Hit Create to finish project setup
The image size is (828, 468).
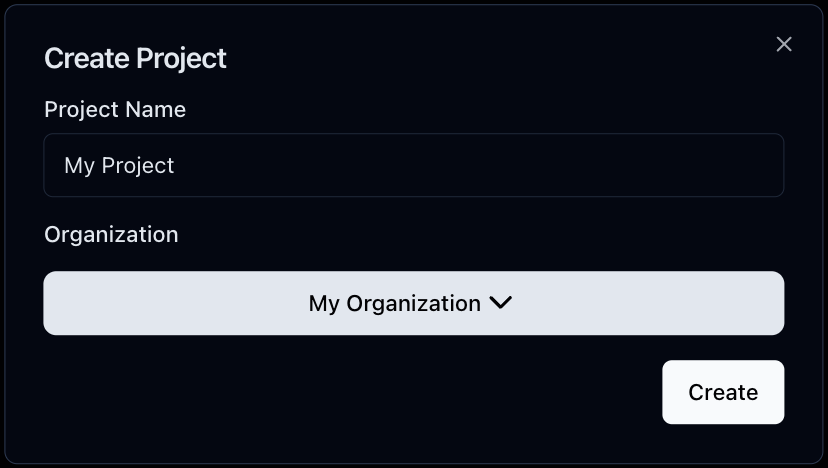[x=722, y=392]
